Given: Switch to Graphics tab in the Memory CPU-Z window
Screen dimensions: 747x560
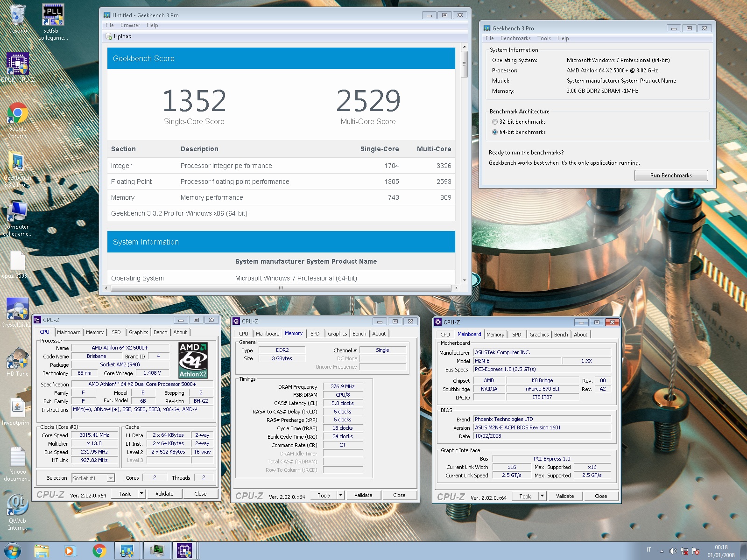Looking at the screenshot, I should coord(337,334).
